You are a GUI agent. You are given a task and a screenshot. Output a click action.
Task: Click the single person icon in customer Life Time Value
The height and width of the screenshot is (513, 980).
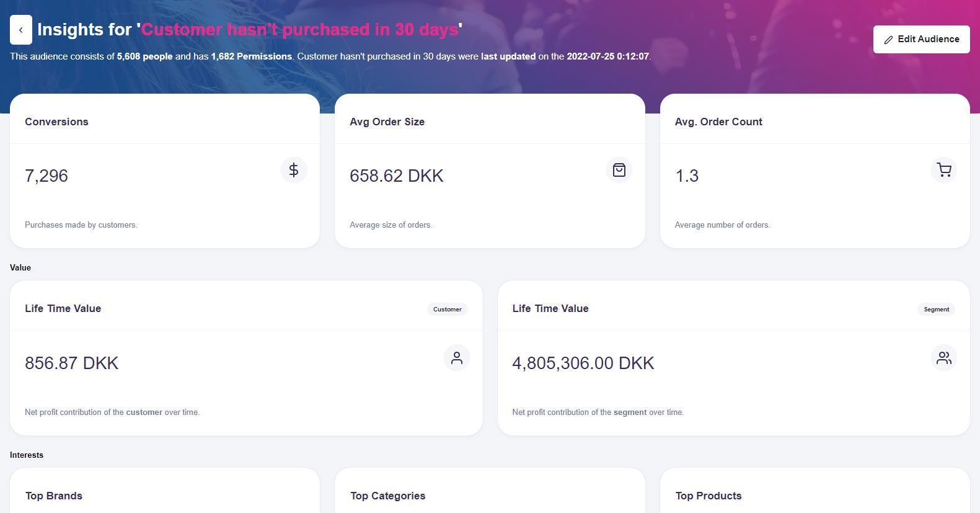[456, 358]
